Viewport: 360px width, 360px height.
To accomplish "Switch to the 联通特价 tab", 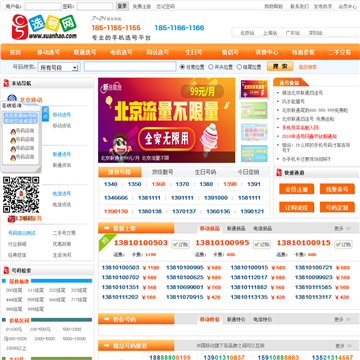I will [236, 319].
